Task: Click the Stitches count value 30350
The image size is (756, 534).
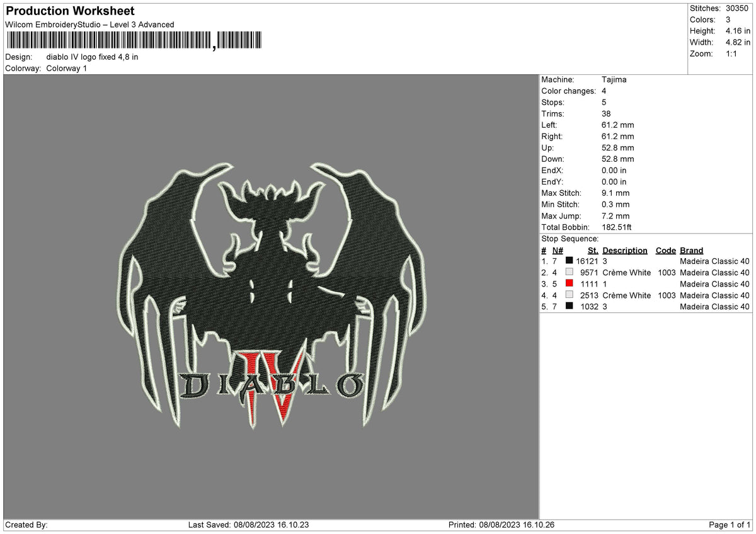Action: (738, 8)
